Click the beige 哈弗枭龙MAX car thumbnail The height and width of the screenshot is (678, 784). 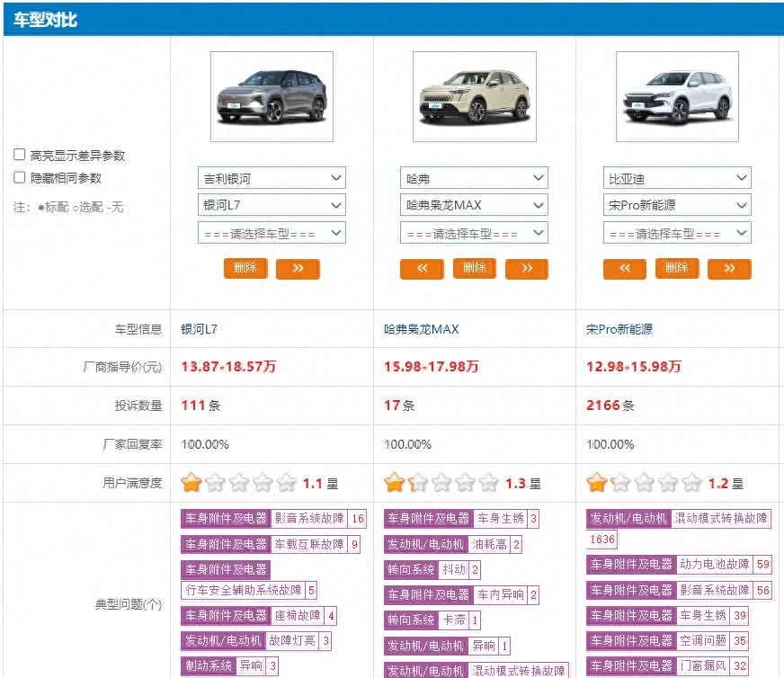[x=474, y=97]
